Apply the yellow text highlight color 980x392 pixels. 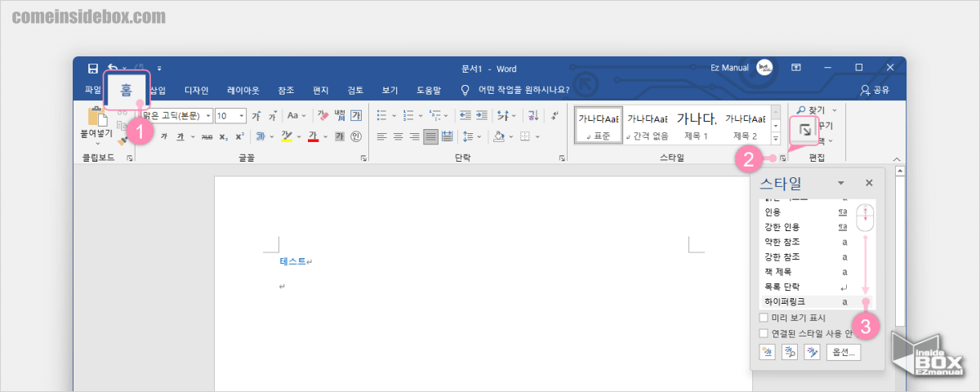tap(285, 136)
